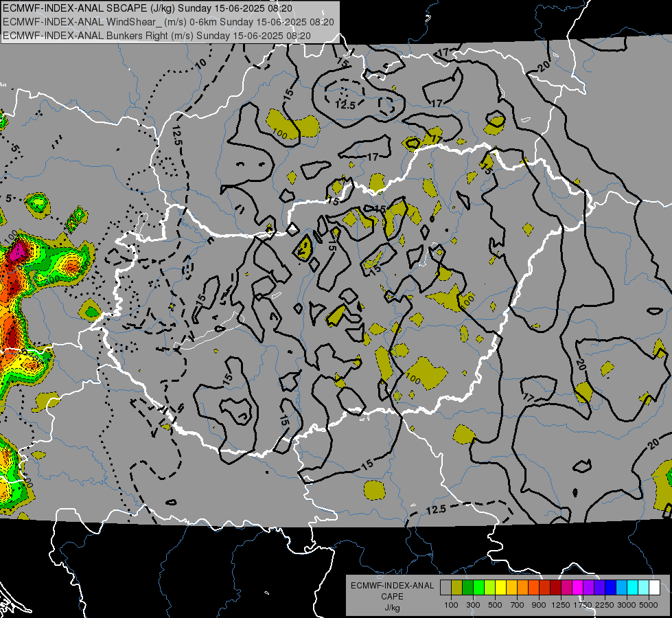Click the dark red legend swatch before 1250

coord(555,588)
